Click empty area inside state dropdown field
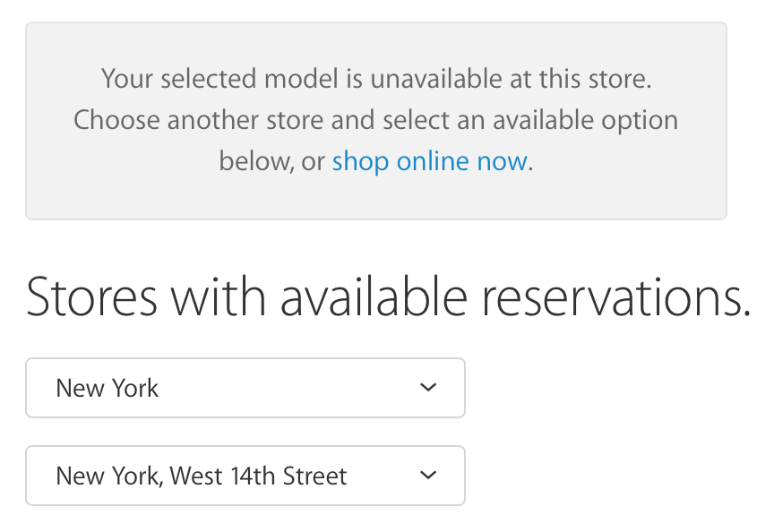 click(x=296, y=388)
